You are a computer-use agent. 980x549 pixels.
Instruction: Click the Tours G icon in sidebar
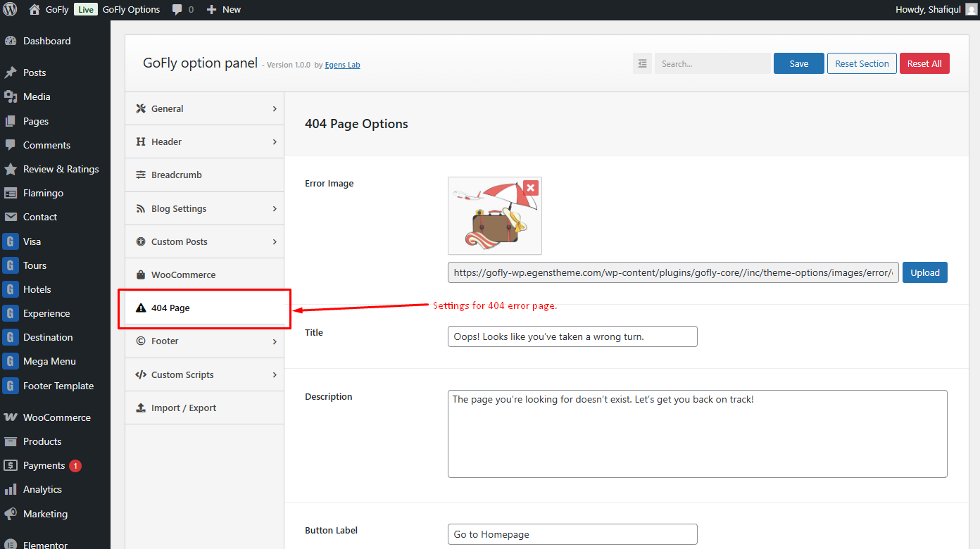pos(11,265)
